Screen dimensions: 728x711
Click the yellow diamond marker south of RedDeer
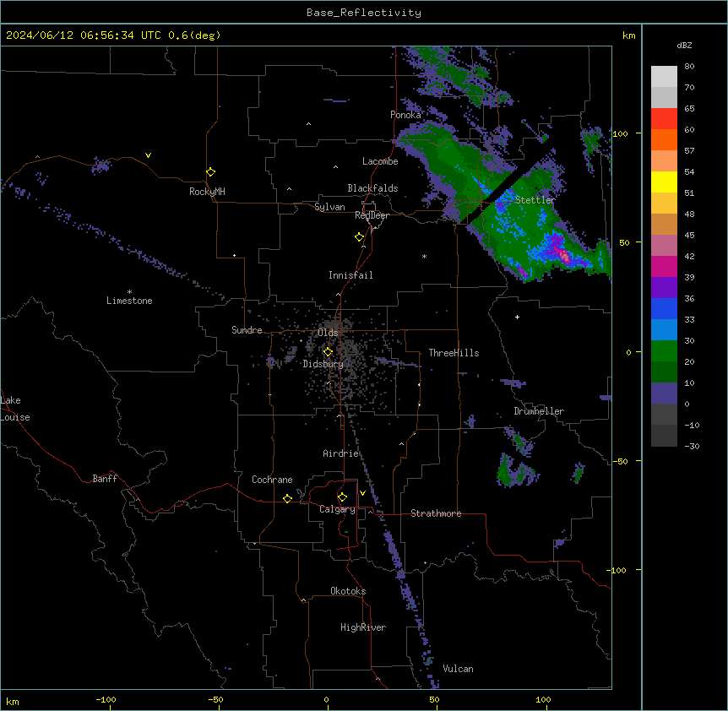coord(359,237)
